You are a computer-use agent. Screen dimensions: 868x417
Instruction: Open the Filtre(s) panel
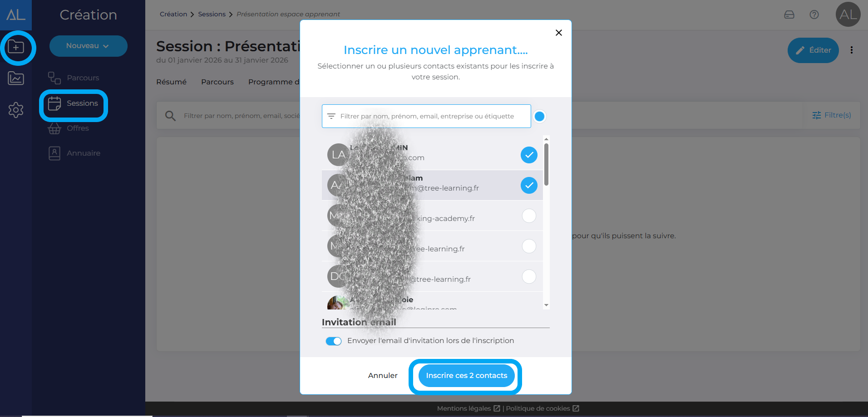832,115
